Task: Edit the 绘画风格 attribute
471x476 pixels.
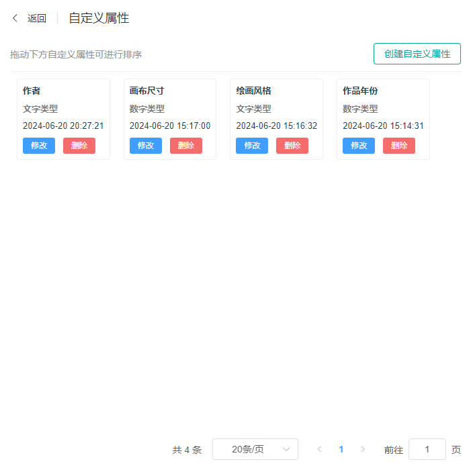Action: [x=252, y=146]
